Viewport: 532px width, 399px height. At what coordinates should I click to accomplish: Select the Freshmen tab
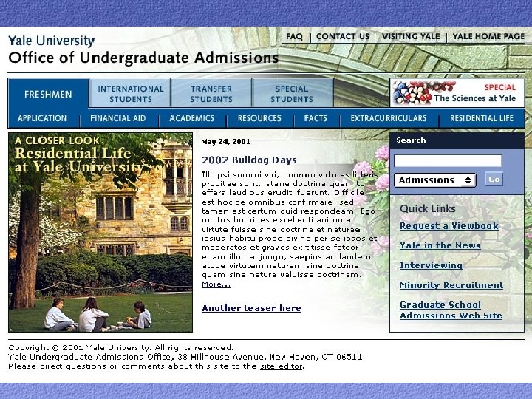pos(49,94)
